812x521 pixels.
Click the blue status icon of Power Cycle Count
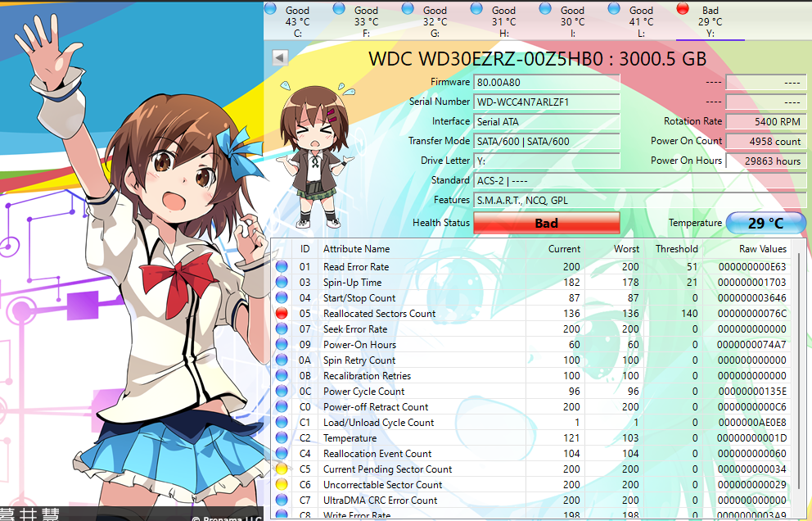(x=282, y=391)
